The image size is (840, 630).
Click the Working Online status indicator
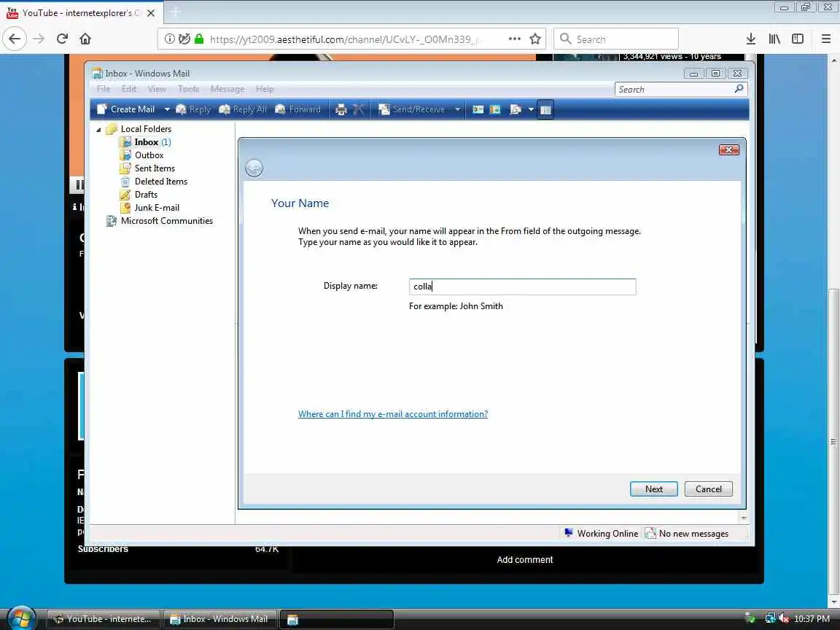[x=601, y=534]
